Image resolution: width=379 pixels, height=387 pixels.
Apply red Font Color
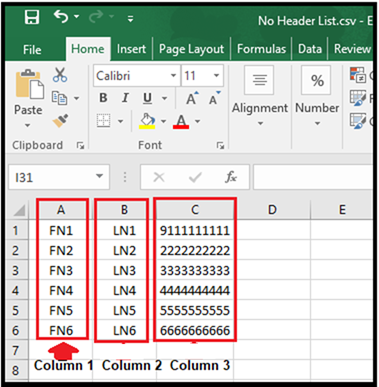[181, 121]
